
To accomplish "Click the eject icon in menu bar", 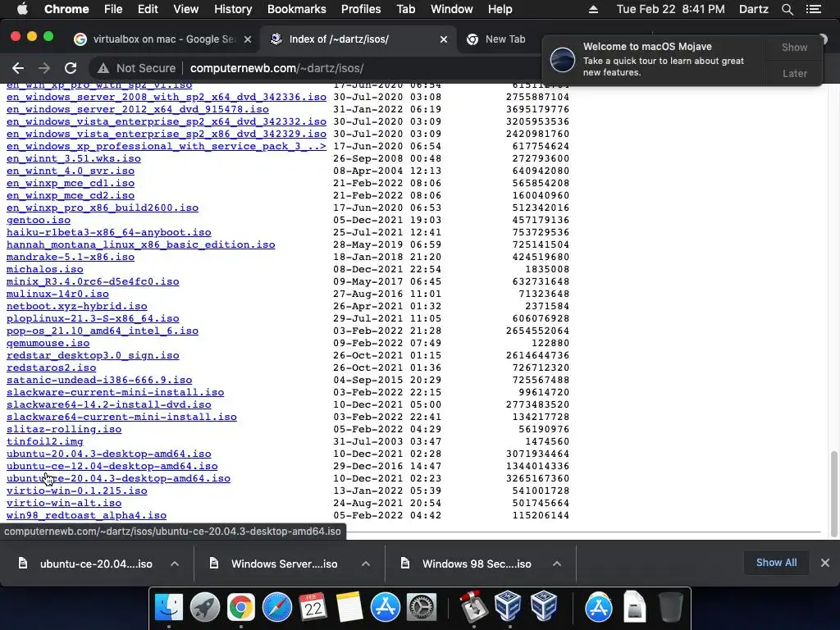I will pyautogui.click(x=594, y=9).
